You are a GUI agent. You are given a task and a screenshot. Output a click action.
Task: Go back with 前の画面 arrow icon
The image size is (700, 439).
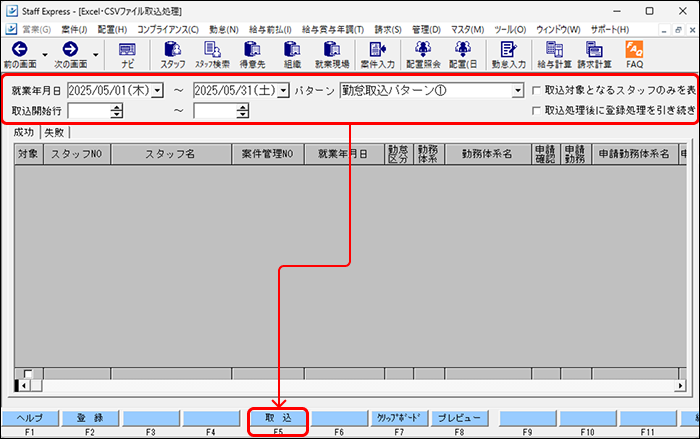tap(19, 50)
